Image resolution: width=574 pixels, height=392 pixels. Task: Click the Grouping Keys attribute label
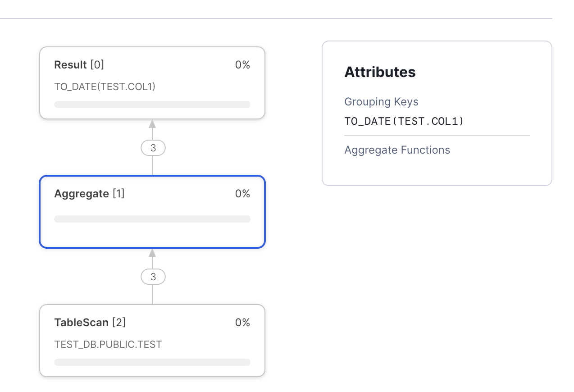381,102
